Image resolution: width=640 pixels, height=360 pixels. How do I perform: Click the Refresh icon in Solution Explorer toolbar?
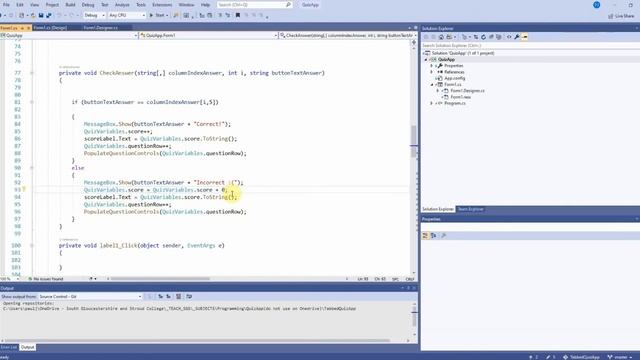click(484, 37)
